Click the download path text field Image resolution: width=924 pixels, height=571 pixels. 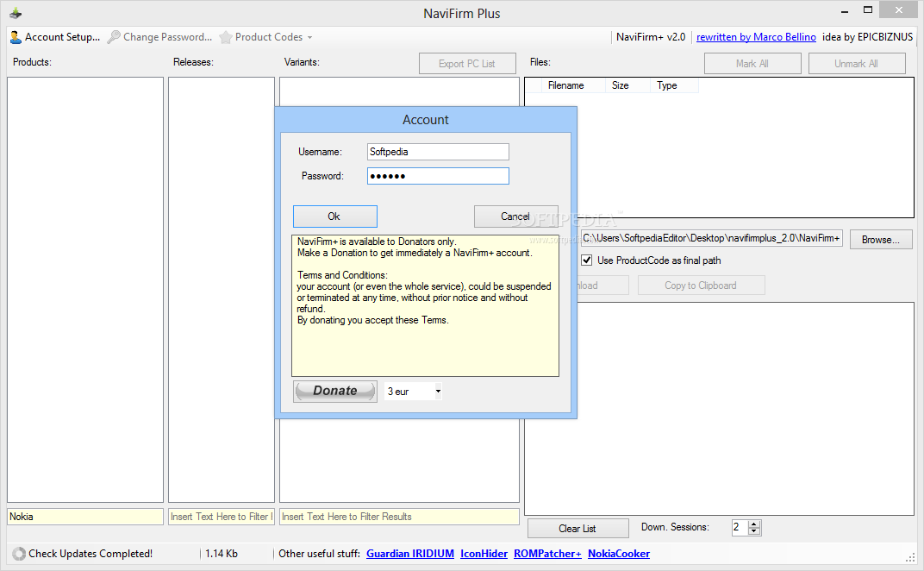point(712,238)
